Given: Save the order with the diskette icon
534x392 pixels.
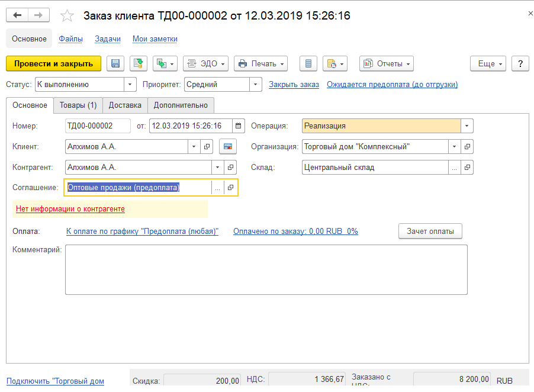Looking at the screenshot, I should 115,64.
